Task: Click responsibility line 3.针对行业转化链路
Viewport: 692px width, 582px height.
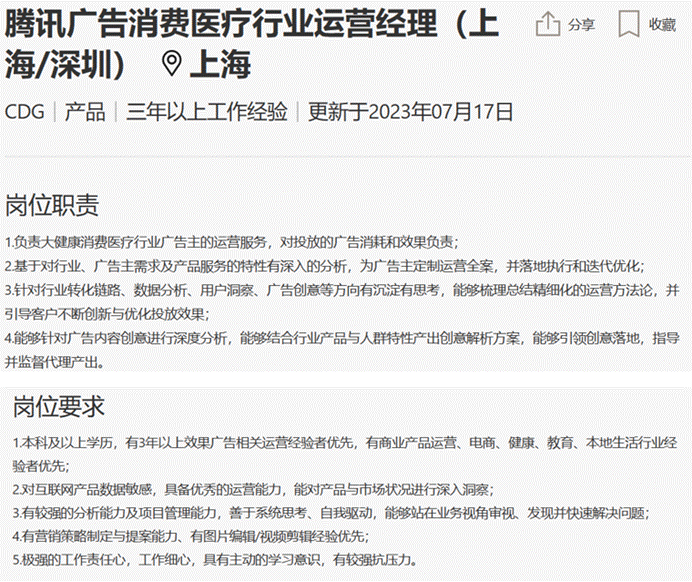Action: point(342,290)
